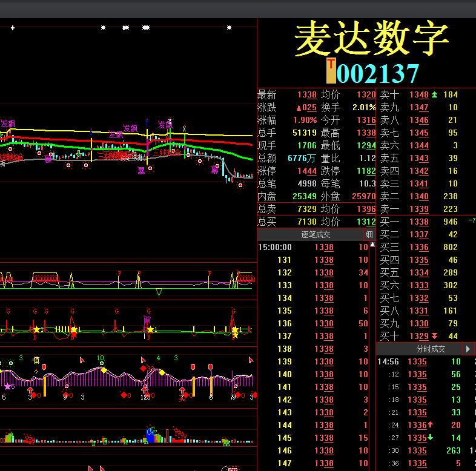476x471 pixels.
Task: Click the green V marker in indicator panel
Action: (159, 292)
